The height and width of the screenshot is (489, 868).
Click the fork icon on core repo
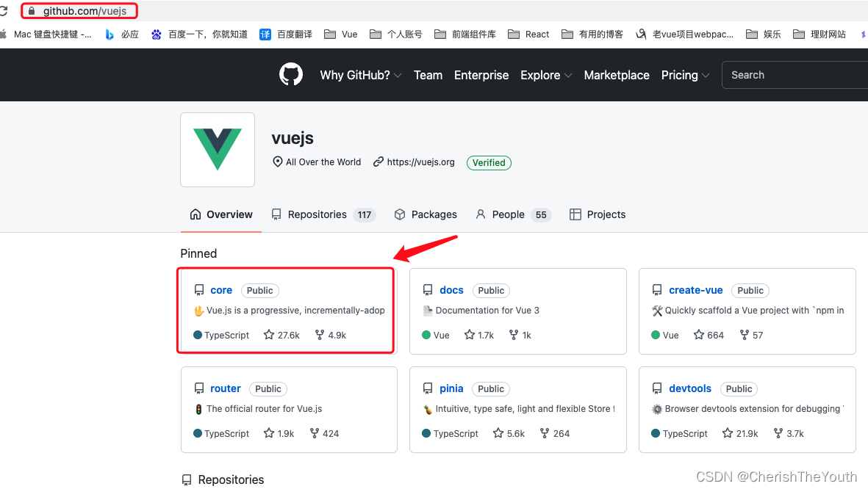coord(319,335)
